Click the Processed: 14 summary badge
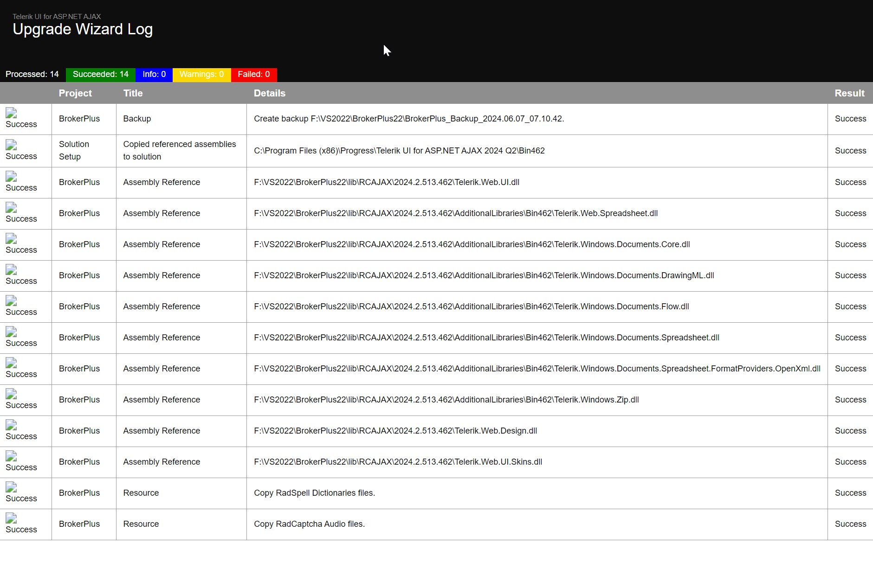 click(32, 75)
